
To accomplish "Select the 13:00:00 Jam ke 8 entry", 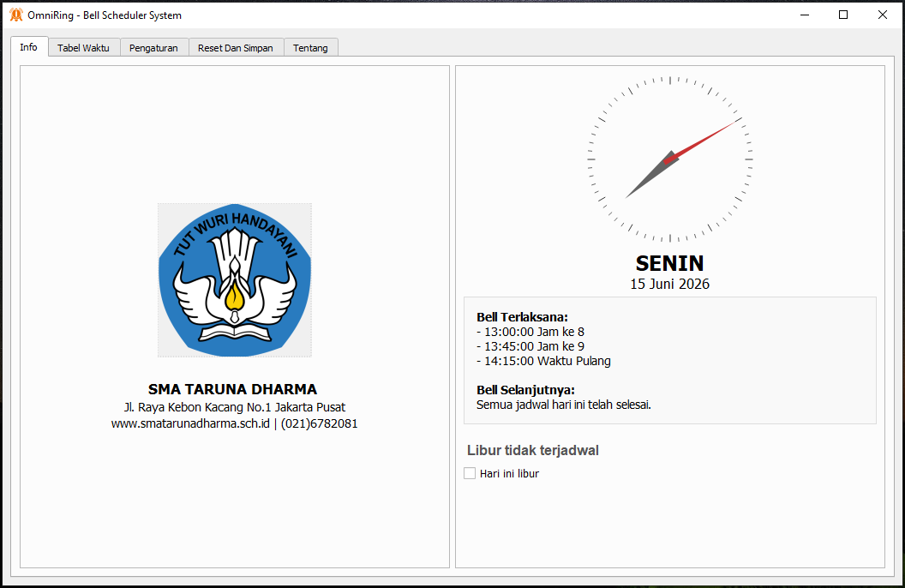I will [530, 332].
